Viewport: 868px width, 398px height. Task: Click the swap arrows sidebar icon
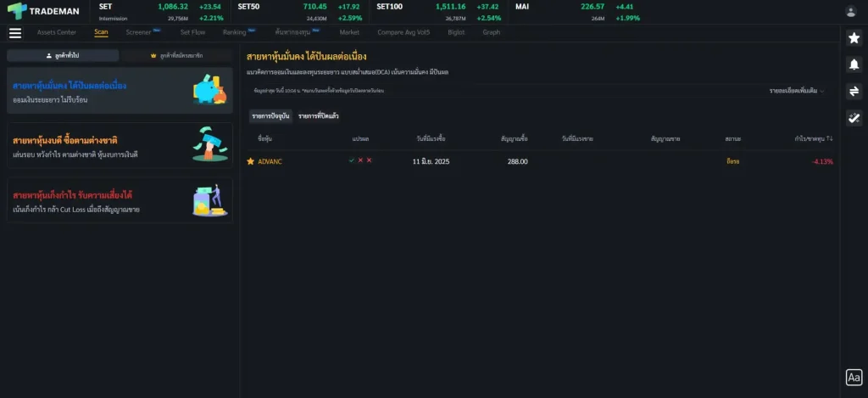click(854, 92)
